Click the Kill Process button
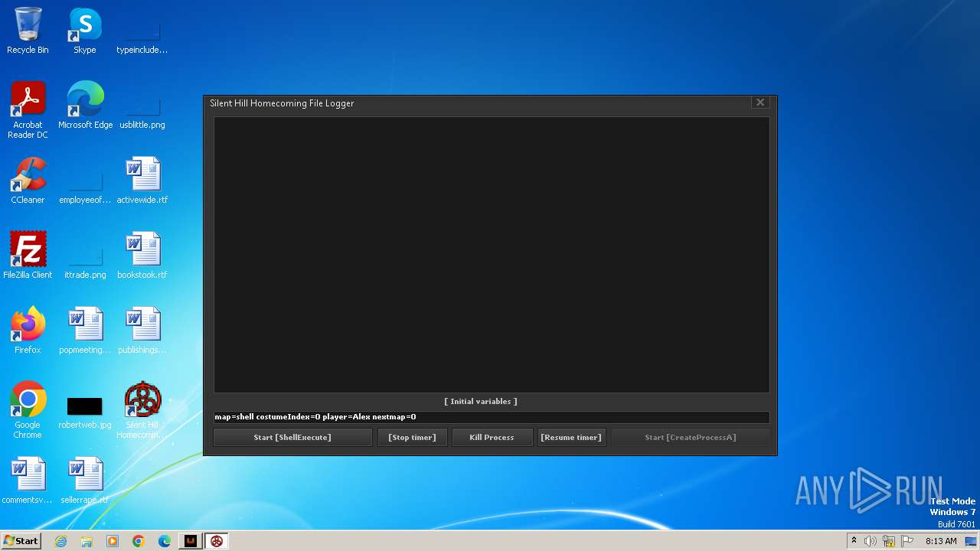Image resolution: width=980 pixels, height=551 pixels. [492, 437]
